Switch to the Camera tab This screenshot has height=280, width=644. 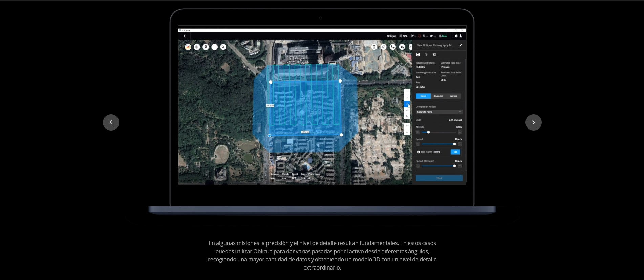coord(453,96)
